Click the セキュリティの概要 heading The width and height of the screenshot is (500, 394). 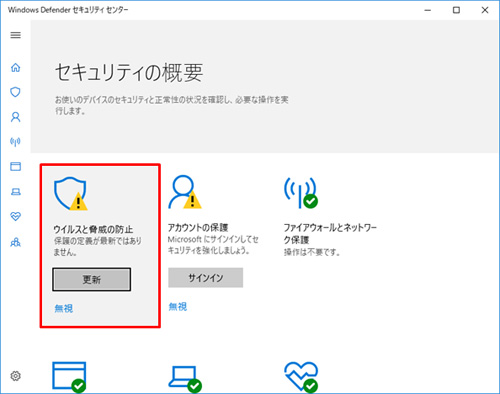[129, 72]
